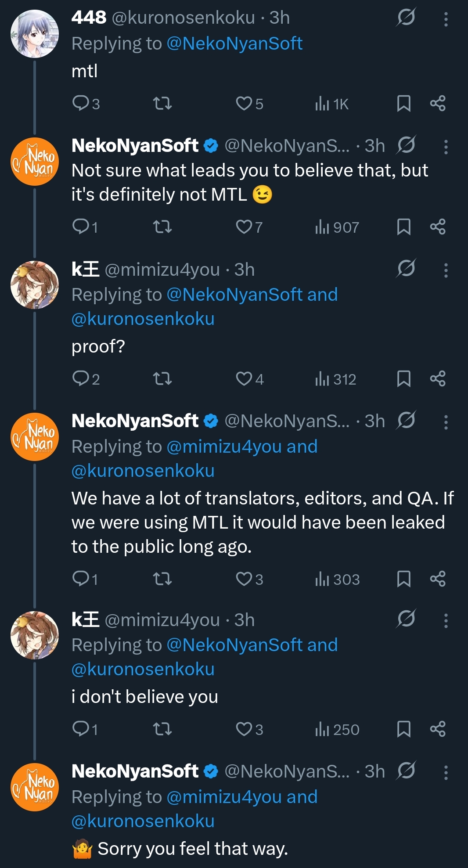Open 448's profile picture
This screenshot has height=868, width=468.
pyautogui.click(x=35, y=34)
